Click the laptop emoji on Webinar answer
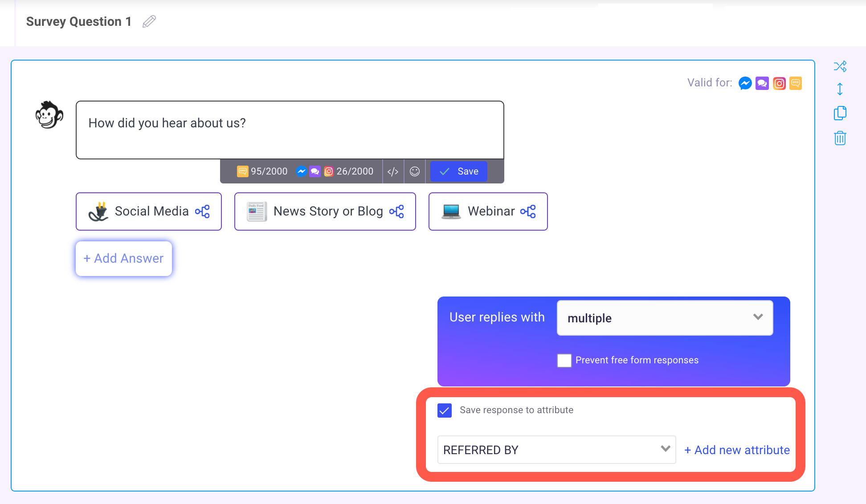The height and width of the screenshot is (504, 866). [451, 211]
